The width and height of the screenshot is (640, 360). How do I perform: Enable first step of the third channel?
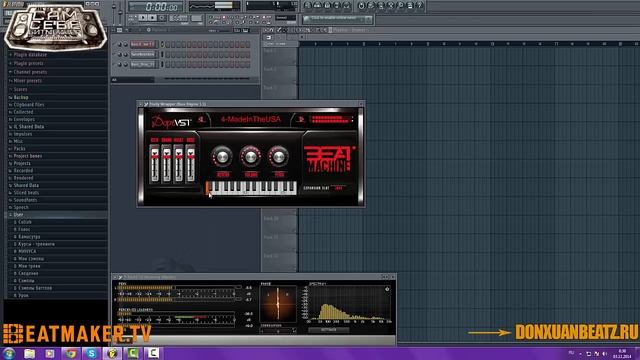pyautogui.click(x=167, y=64)
